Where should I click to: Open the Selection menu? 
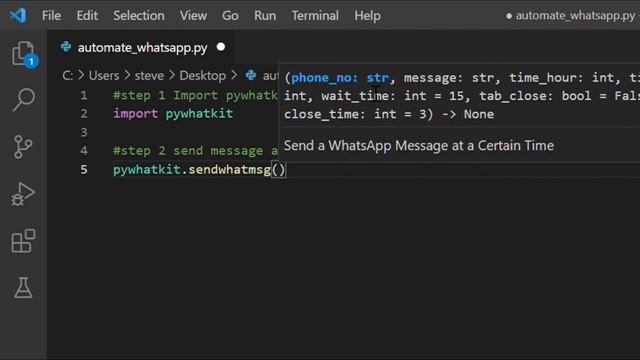click(139, 16)
